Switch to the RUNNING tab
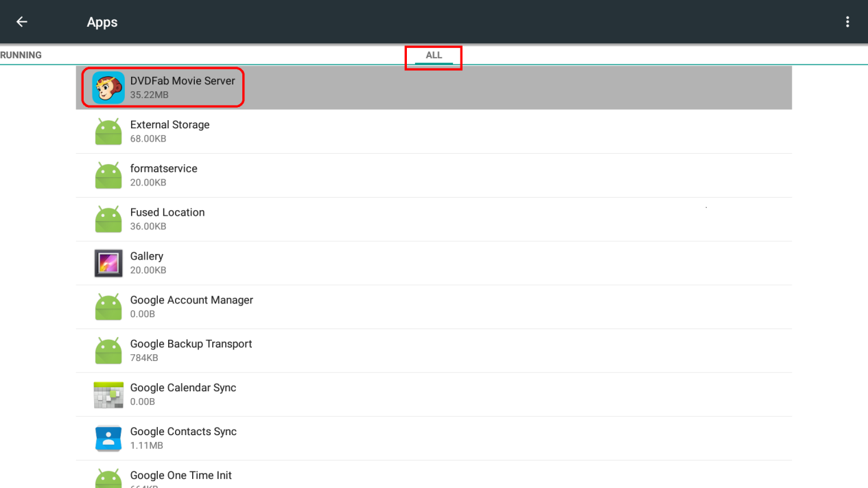Image resolution: width=868 pixels, height=488 pixels. point(21,56)
